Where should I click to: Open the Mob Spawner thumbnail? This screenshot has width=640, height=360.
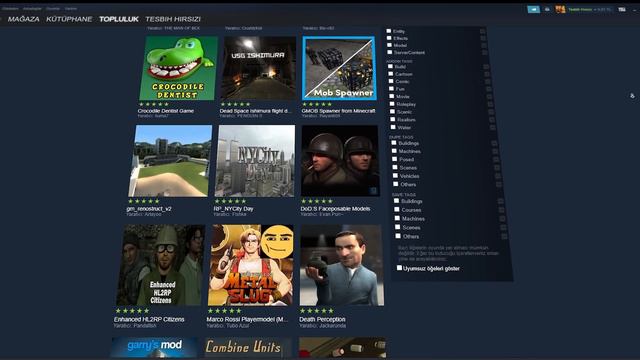(339, 68)
